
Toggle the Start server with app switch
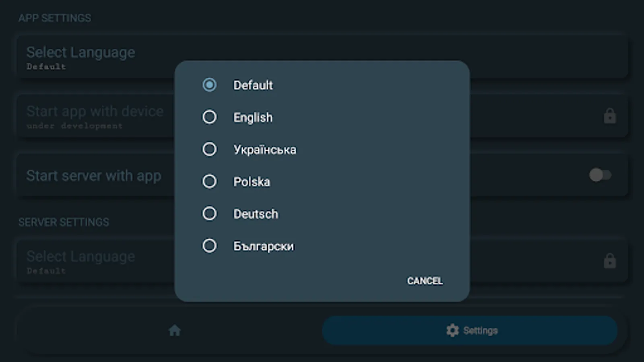[x=600, y=175]
